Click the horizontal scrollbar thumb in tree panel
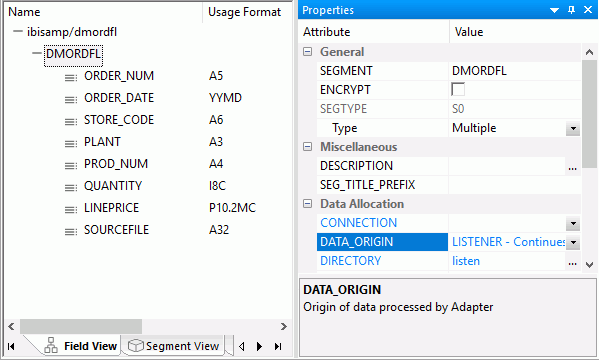 (x=81, y=326)
